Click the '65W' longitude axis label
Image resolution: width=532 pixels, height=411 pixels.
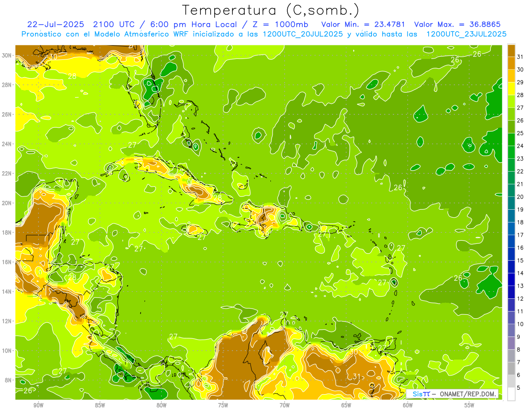pos(346,405)
